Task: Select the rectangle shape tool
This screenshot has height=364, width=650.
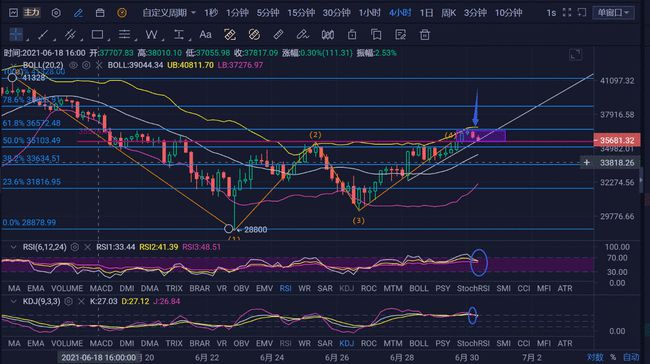Action: tap(97, 35)
